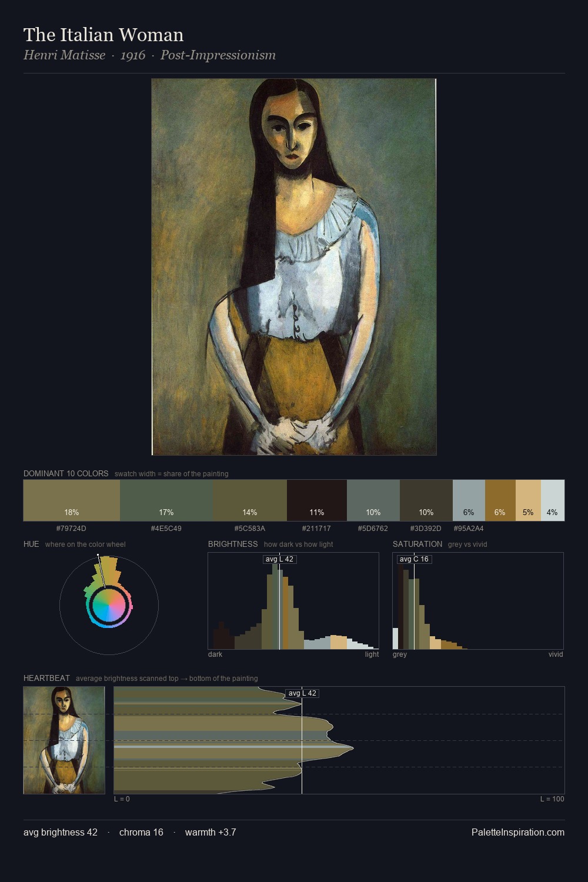Screen dimensions: 588x882
Task: Click the year '1916' in subtitle
Action: (x=133, y=55)
